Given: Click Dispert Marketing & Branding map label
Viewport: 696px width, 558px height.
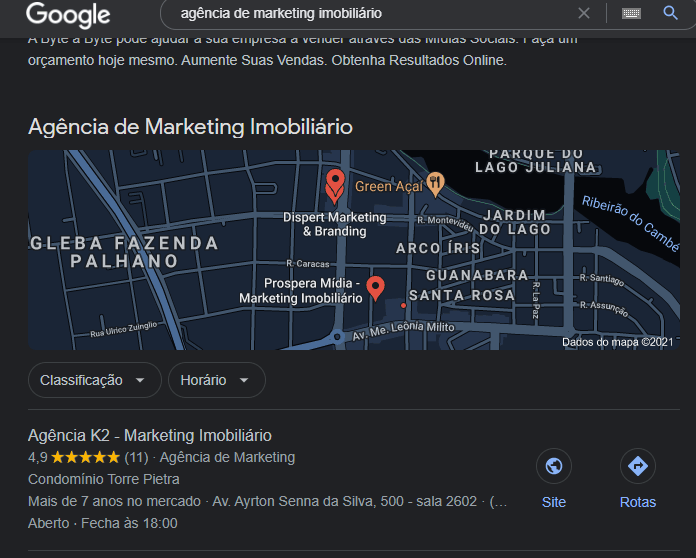Looking at the screenshot, I should click(335, 224).
